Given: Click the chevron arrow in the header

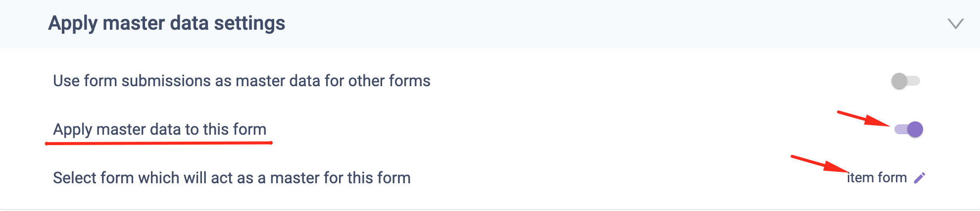Looking at the screenshot, I should (x=955, y=24).
